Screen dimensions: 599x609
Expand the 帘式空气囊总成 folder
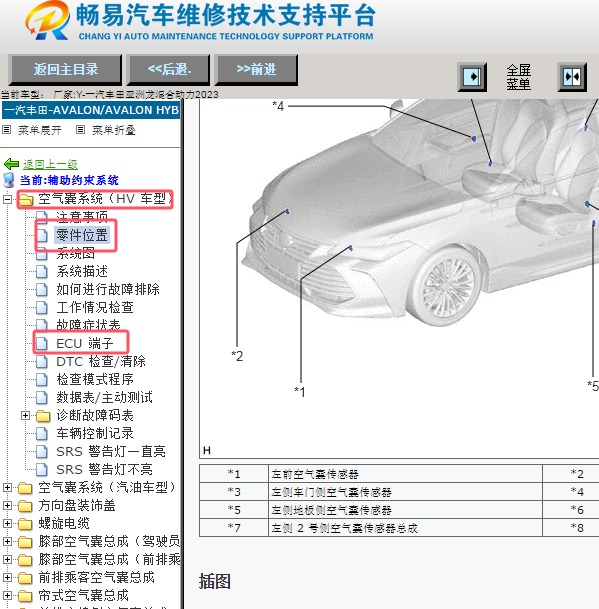7,595
